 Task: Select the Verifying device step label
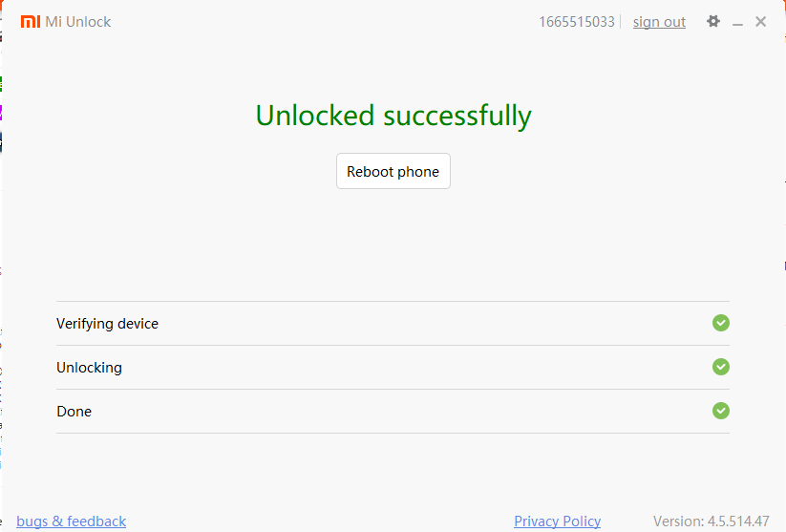pyautogui.click(x=107, y=324)
